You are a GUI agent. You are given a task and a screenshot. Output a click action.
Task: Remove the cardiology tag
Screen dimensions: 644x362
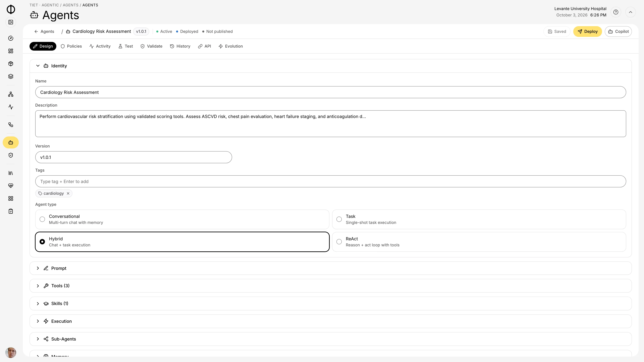[68, 193]
